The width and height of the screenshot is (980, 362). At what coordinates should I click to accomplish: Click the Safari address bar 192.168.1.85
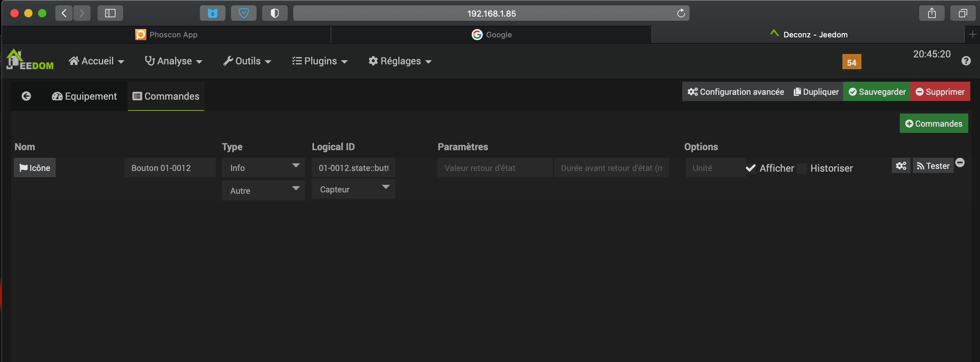tap(491, 13)
